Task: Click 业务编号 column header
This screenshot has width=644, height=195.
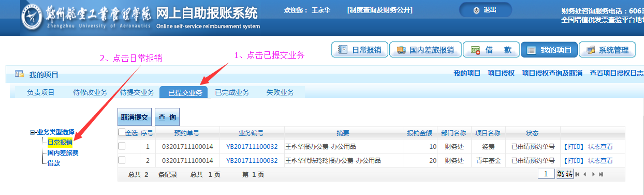Action: click(x=252, y=133)
